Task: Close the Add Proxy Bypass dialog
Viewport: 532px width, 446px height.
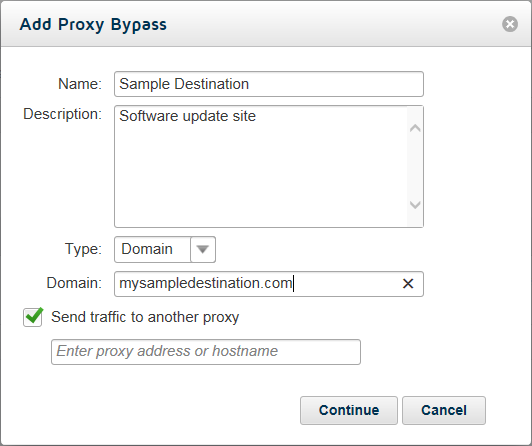Action: [510, 24]
